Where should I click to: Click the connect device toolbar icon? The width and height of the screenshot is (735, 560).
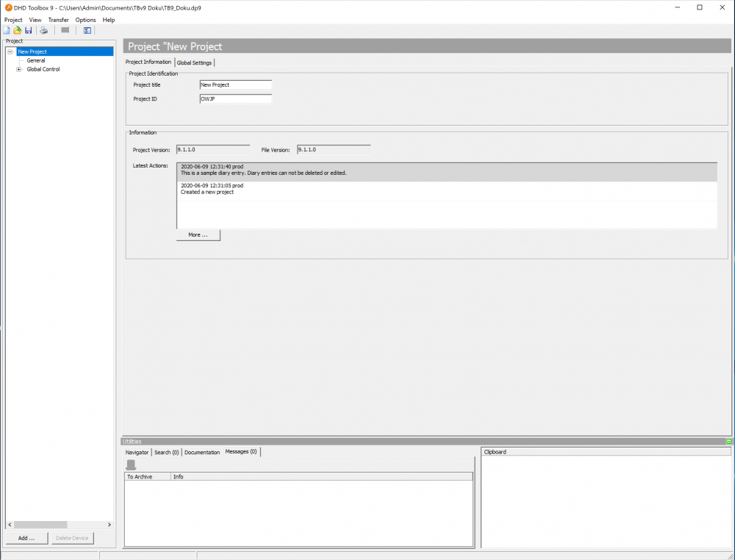64,30
